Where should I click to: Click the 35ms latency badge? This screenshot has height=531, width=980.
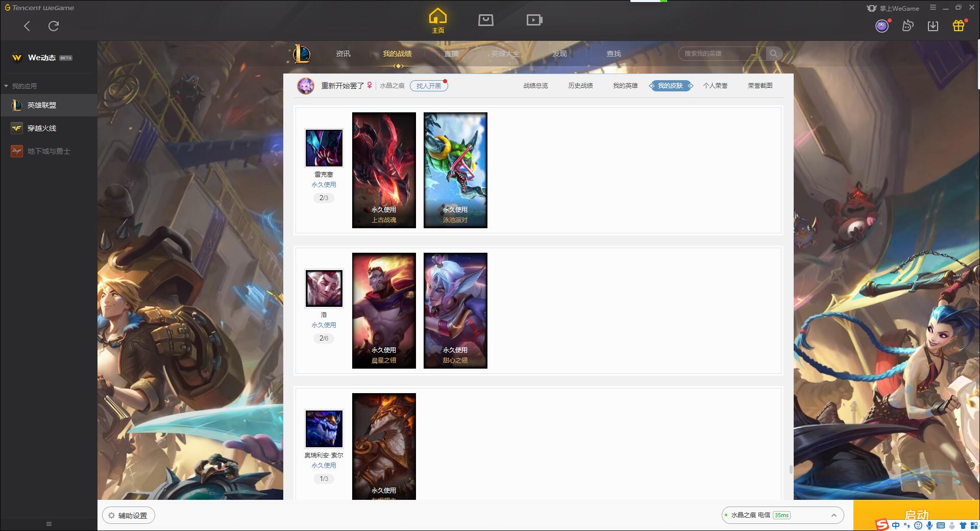pyautogui.click(x=781, y=515)
